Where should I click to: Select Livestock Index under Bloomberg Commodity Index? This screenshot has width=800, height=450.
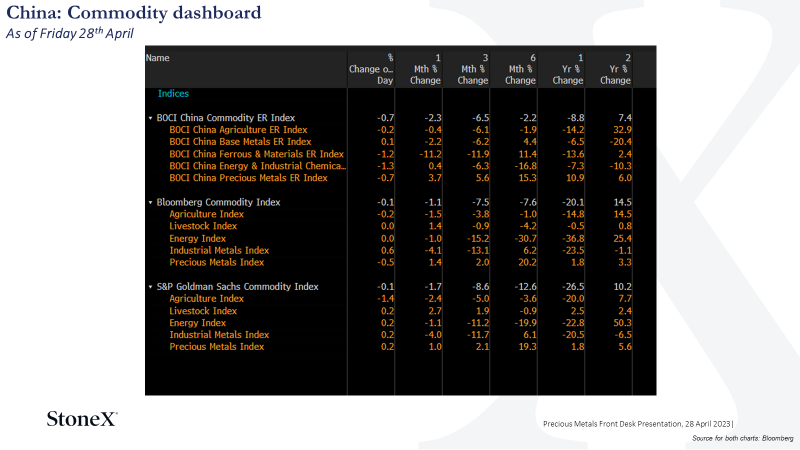tap(203, 226)
